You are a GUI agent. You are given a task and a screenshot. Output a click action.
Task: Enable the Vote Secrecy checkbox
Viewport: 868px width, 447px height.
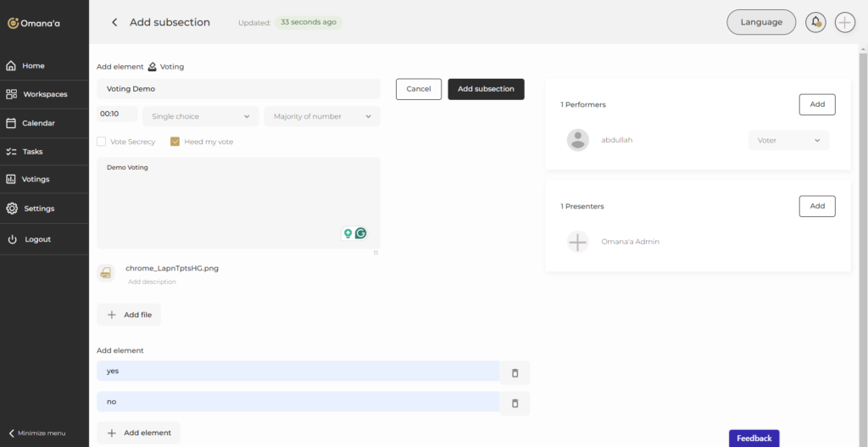point(102,142)
